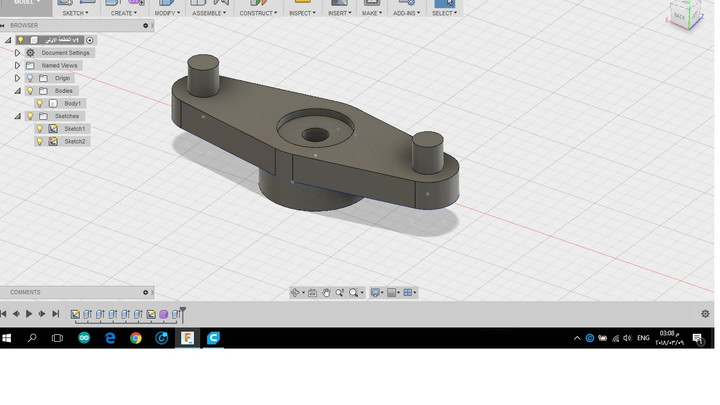Select the first sketch feature in timeline
Image resolution: width=720 pixels, height=405 pixels.
tap(75, 315)
